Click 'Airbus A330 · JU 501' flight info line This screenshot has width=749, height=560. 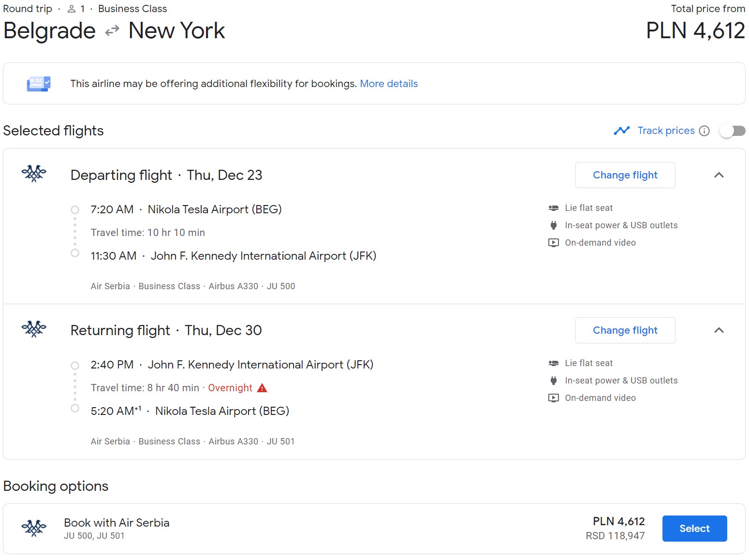click(251, 442)
